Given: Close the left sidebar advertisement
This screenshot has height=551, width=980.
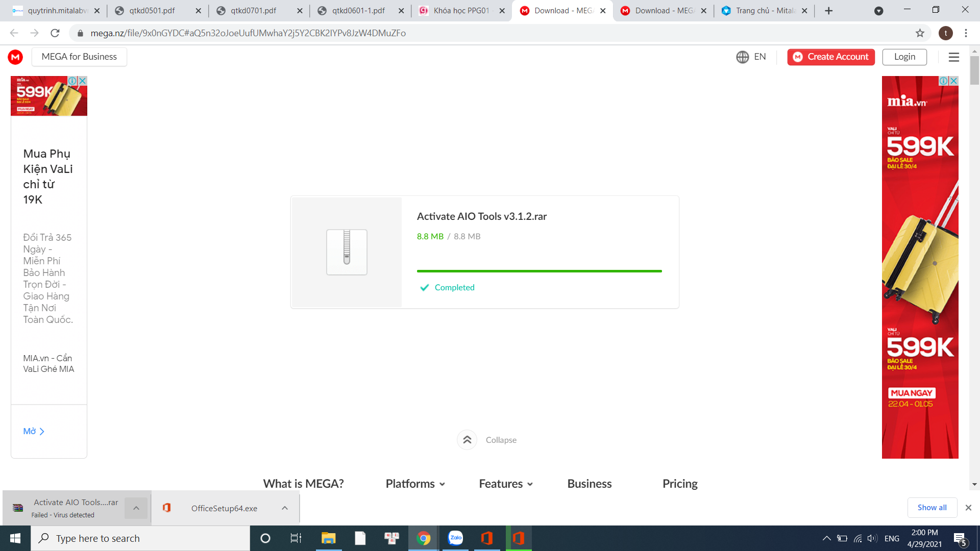Looking at the screenshot, I should tap(82, 81).
